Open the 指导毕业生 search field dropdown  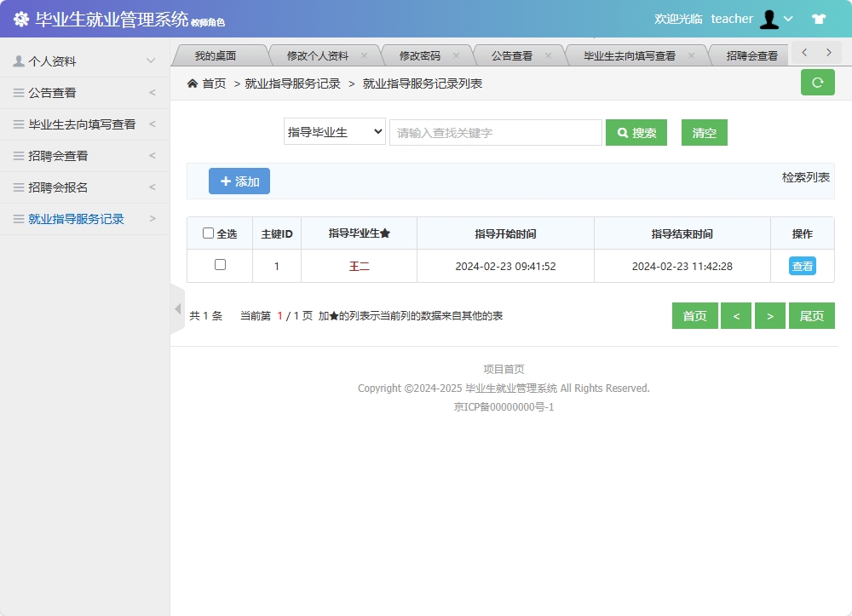[x=334, y=132]
